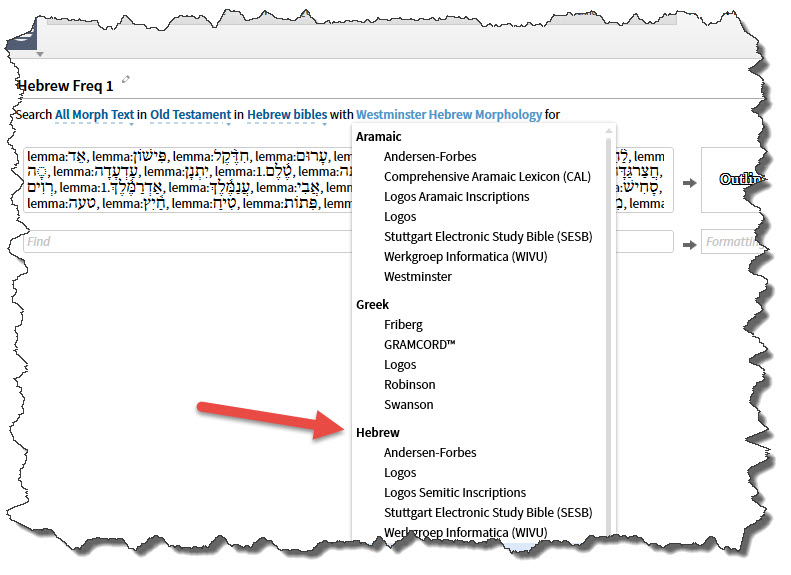Screen dimensions: 791x575
Task: Select Comprehensive Aramaic Lexicon (CAL)
Action: (487, 177)
